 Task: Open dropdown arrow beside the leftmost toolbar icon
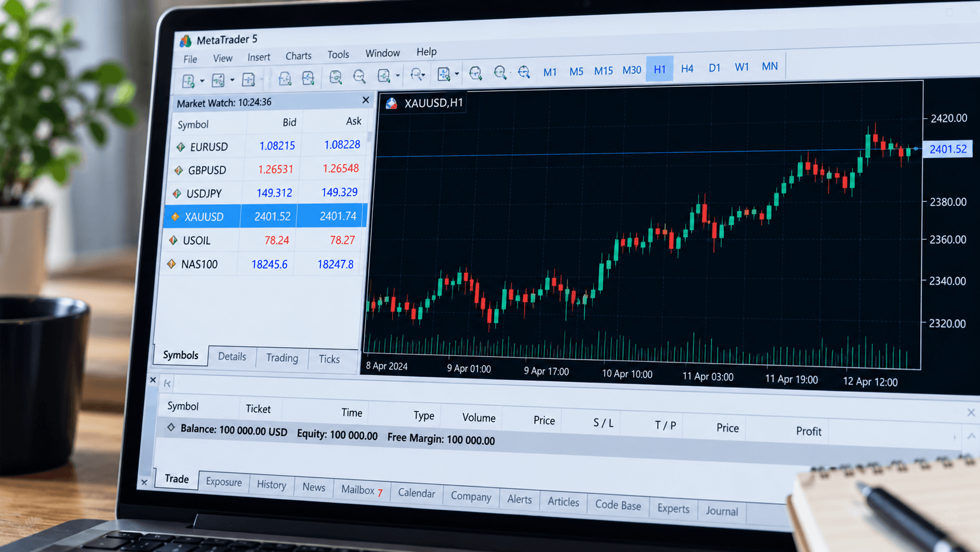[x=202, y=81]
